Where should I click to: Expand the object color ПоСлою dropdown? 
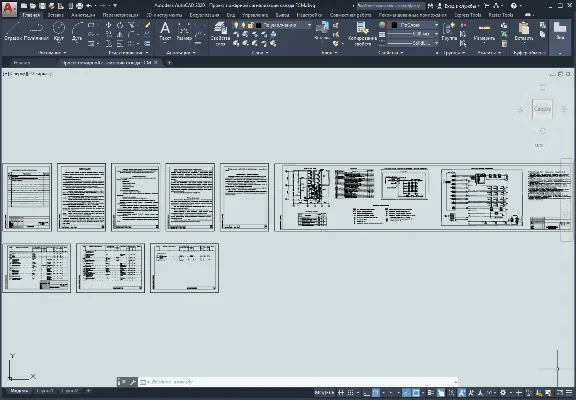(x=414, y=25)
